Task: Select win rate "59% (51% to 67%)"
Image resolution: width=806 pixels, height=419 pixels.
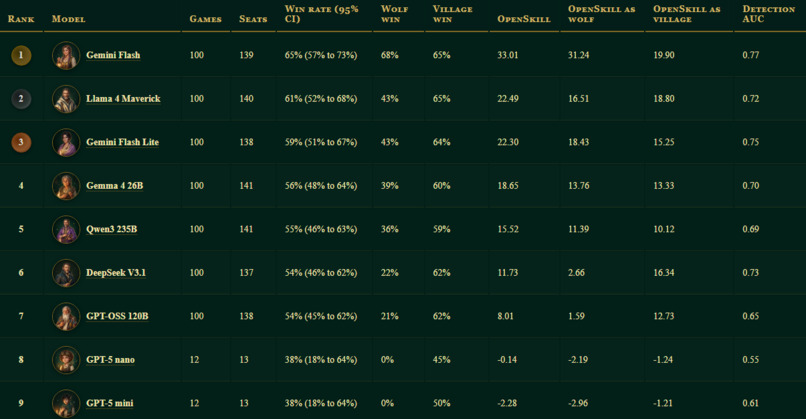Action: pos(321,142)
